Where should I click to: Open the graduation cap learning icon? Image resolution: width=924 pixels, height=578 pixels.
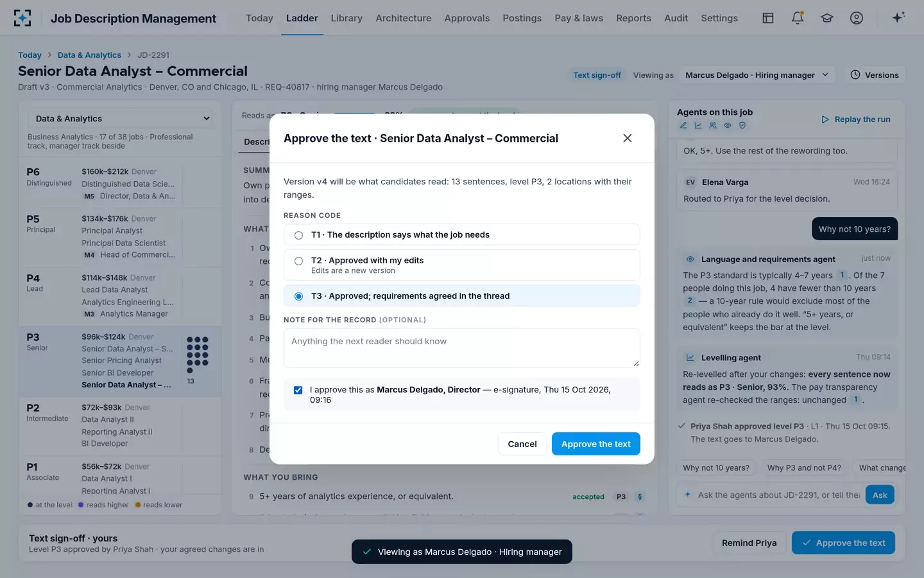pyautogui.click(x=827, y=18)
